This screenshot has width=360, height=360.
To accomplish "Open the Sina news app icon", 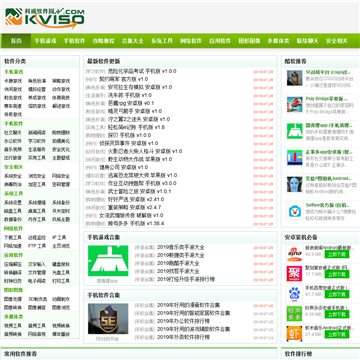I will [294, 254].
